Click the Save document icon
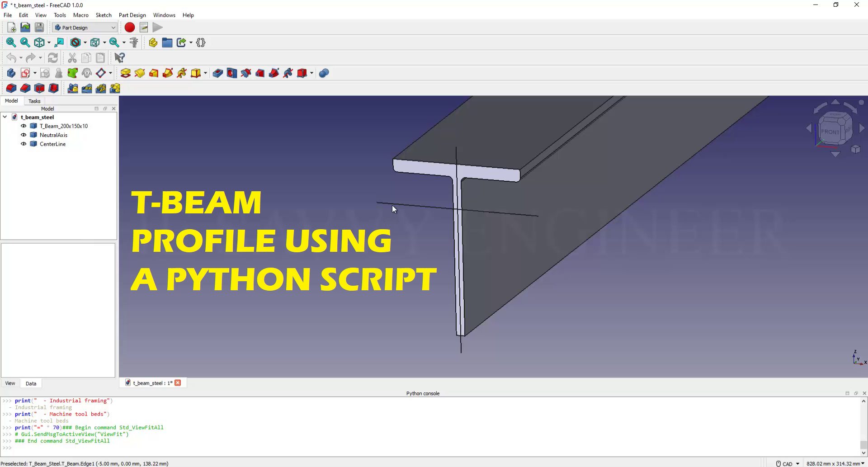This screenshot has height=467, width=868. pos(39,28)
